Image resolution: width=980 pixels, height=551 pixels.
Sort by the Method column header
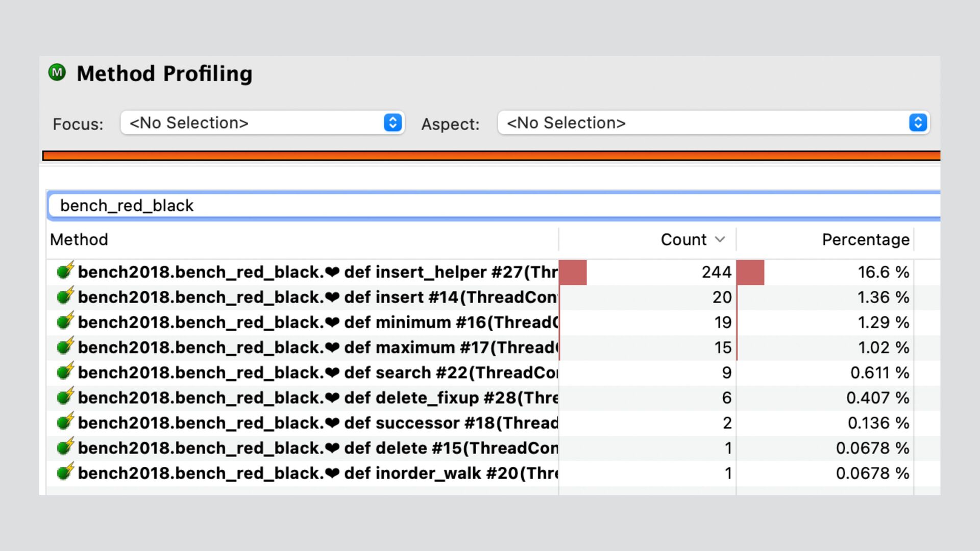(x=79, y=239)
